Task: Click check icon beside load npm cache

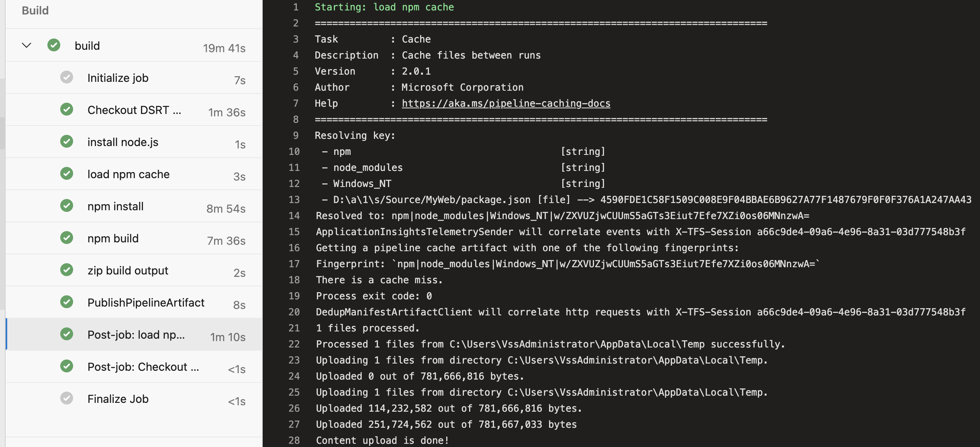Action: (x=67, y=173)
